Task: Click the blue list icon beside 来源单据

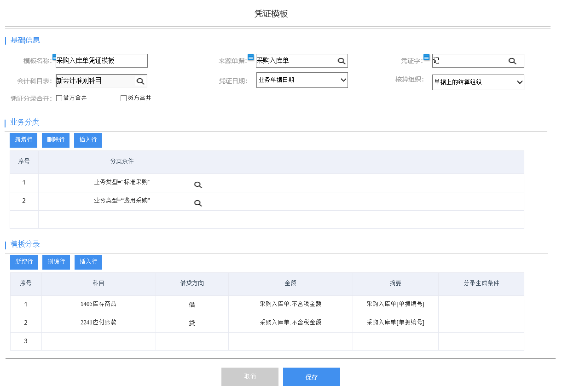Action: click(x=250, y=56)
